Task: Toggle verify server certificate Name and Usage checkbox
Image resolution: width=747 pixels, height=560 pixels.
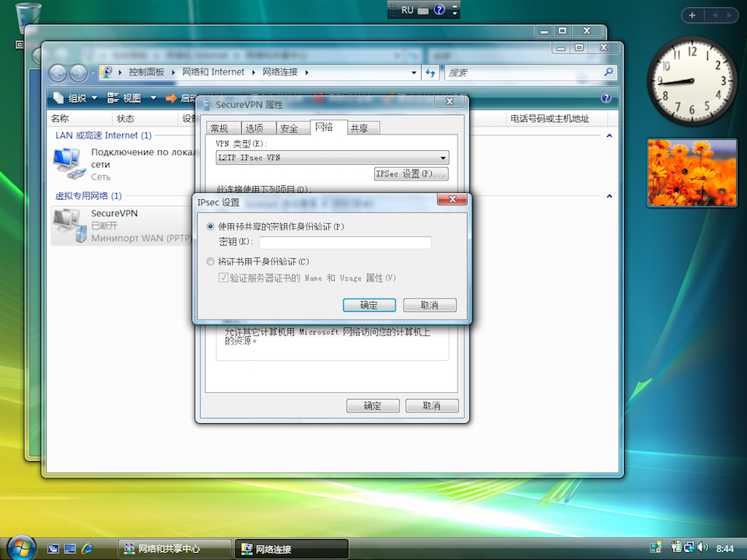Action: point(223,278)
